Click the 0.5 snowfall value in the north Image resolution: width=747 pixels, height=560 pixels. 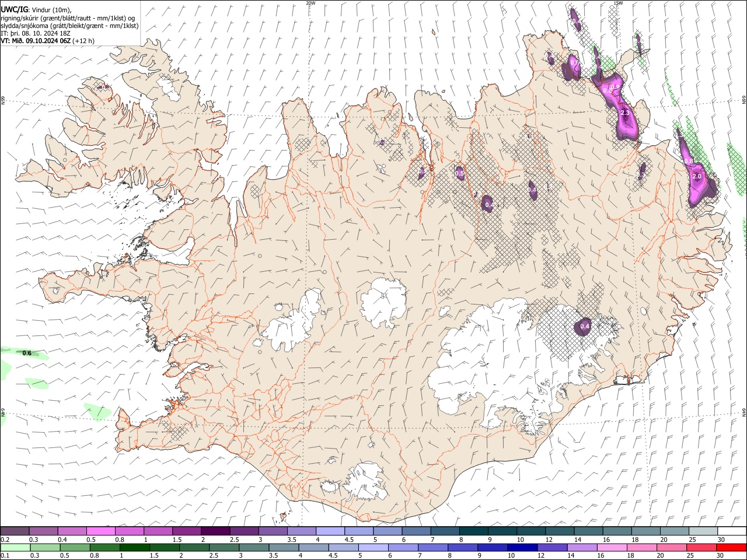459,173
